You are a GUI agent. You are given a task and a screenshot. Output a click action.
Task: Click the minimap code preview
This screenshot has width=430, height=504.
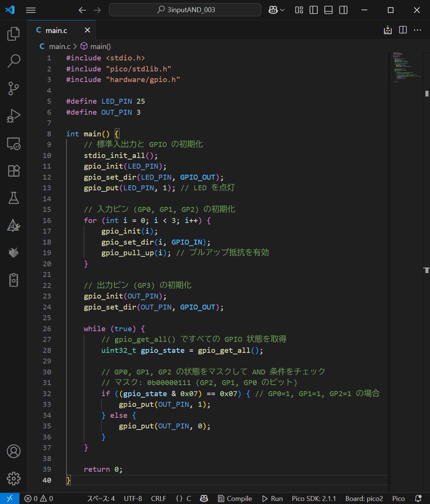click(x=406, y=67)
